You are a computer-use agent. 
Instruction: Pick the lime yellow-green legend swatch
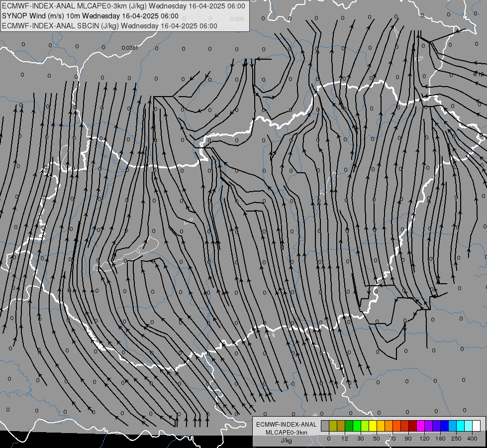coord(365,426)
